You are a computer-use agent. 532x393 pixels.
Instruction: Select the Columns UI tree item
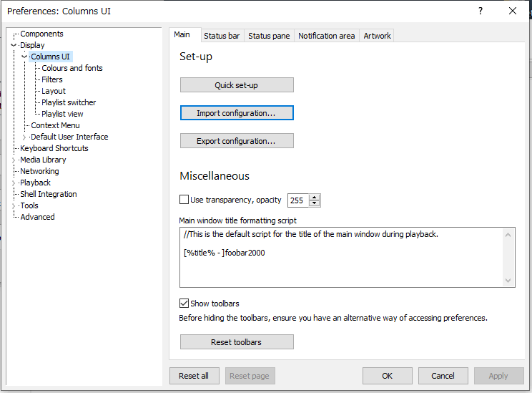coord(51,57)
